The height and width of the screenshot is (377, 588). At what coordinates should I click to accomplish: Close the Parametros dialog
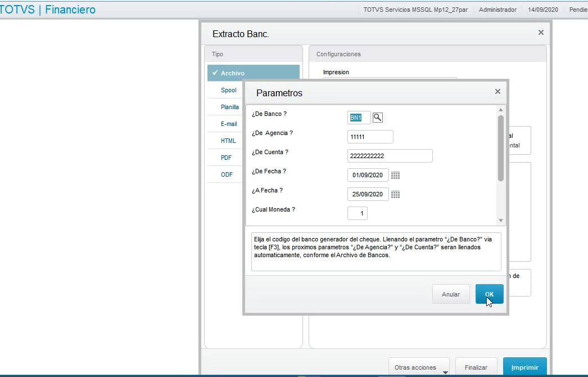[x=497, y=92]
